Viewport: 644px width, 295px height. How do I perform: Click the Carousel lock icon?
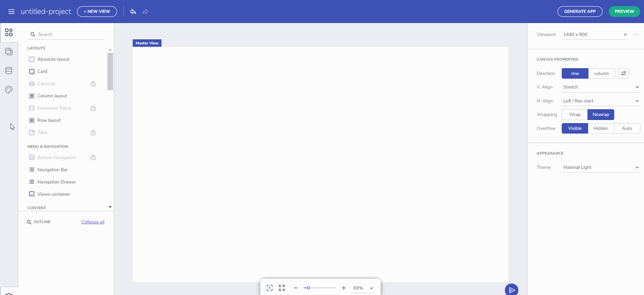[x=93, y=84]
